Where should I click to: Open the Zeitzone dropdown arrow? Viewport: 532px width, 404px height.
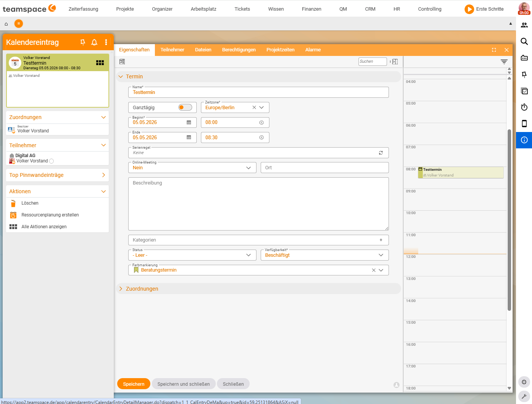(262, 108)
